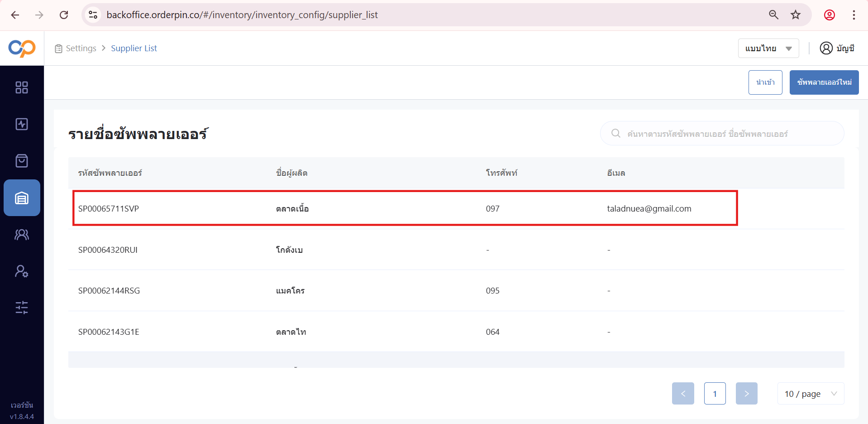Go to next page of supplier list
Viewport: 868px width, 424px height.
pyautogui.click(x=747, y=394)
